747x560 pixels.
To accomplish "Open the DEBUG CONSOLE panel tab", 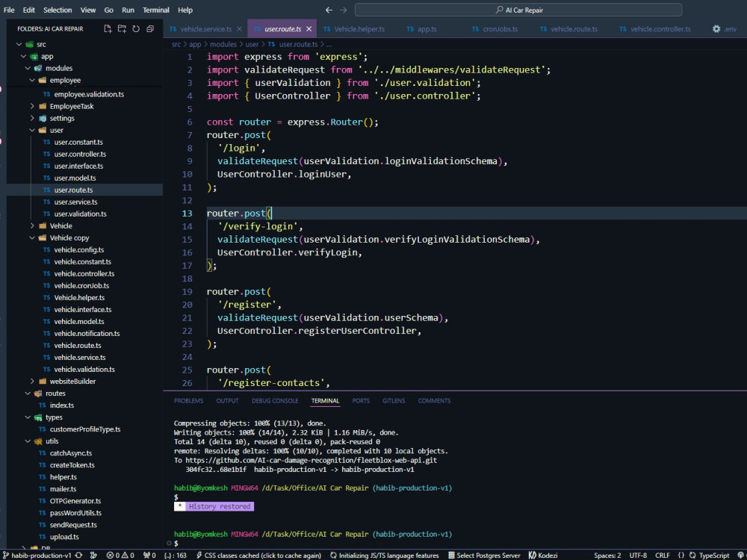I will [275, 401].
